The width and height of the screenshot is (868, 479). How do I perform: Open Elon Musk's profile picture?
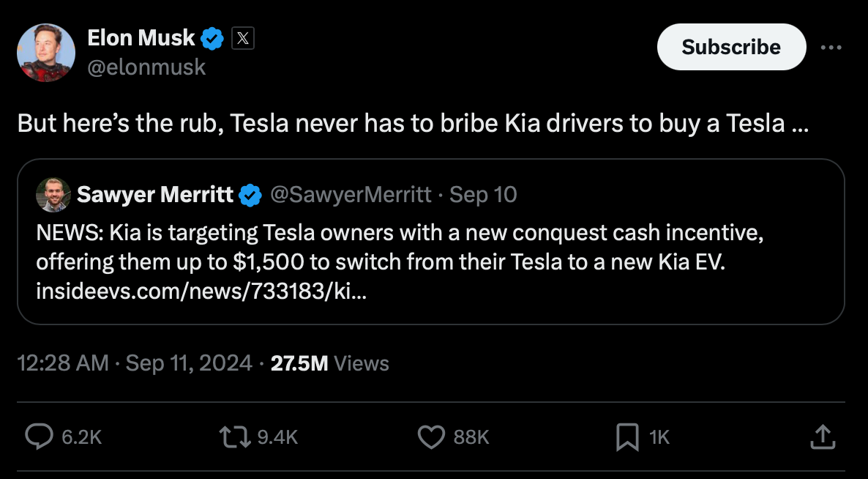46,53
